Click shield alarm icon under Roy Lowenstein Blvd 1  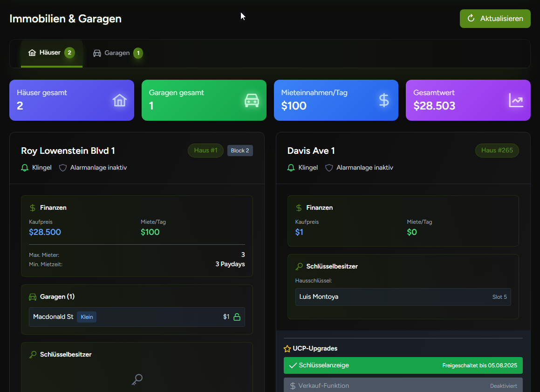click(63, 168)
